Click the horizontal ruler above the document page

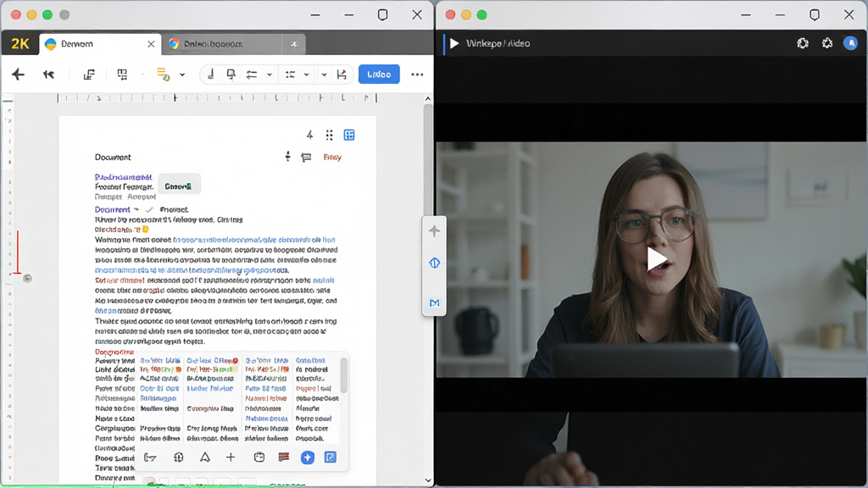click(x=217, y=98)
